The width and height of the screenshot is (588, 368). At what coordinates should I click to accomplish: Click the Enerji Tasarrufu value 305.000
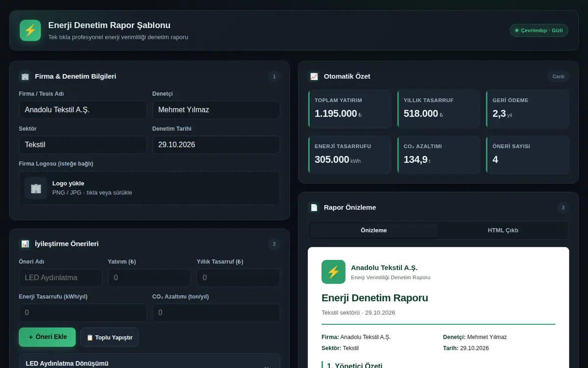[332, 159]
